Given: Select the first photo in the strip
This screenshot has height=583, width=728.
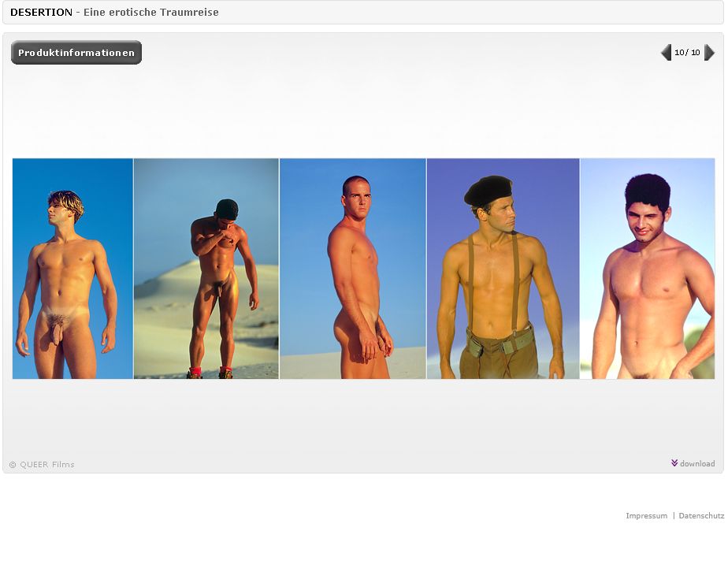Looking at the screenshot, I should tap(72, 269).
